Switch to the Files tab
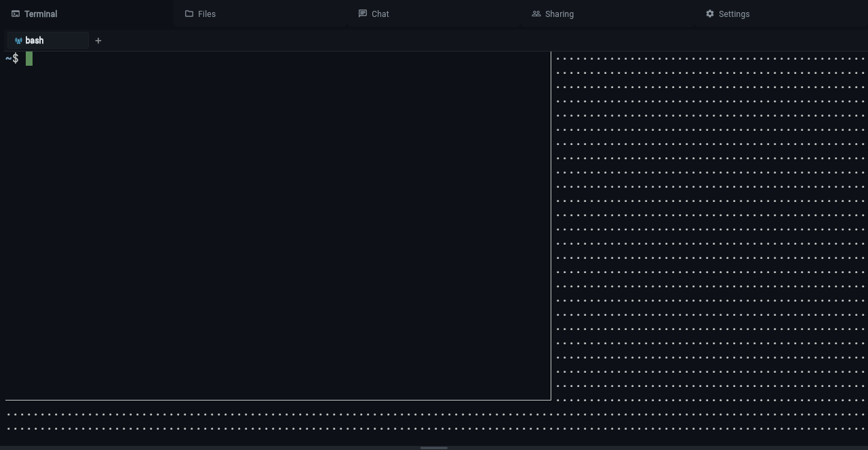 [x=260, y=14]
